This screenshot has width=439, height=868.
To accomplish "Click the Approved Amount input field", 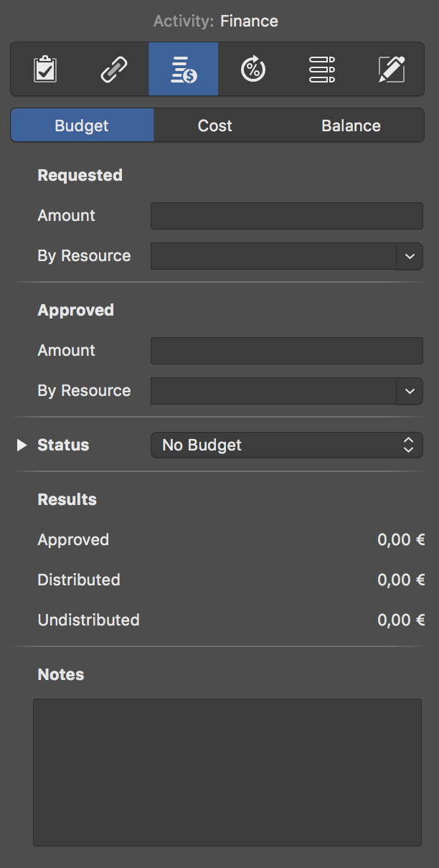I will pos(286,351).
